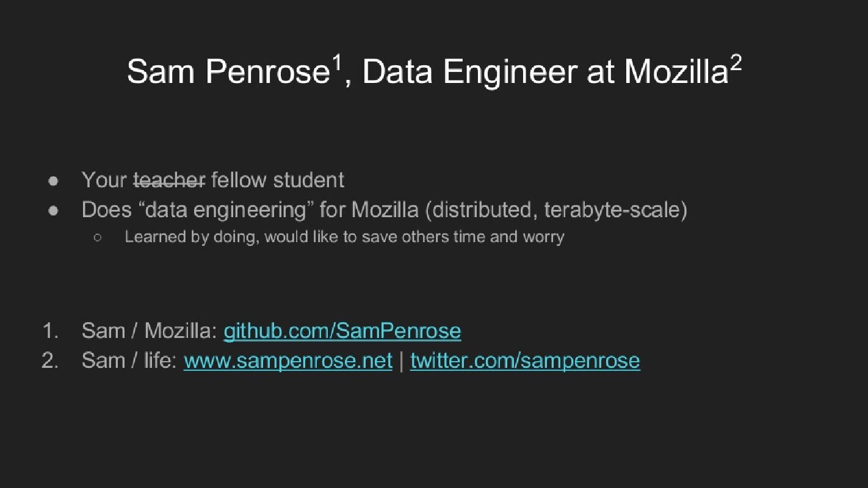This screenshot has width=868, height=488.
Task: Click the pipe separator between the two links
Action: (401, 361)
